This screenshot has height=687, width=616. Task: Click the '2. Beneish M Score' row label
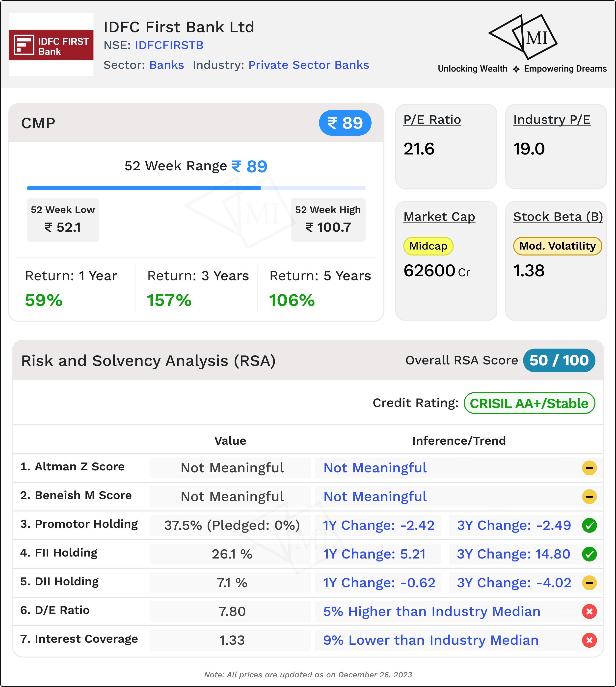click(76, 495)
